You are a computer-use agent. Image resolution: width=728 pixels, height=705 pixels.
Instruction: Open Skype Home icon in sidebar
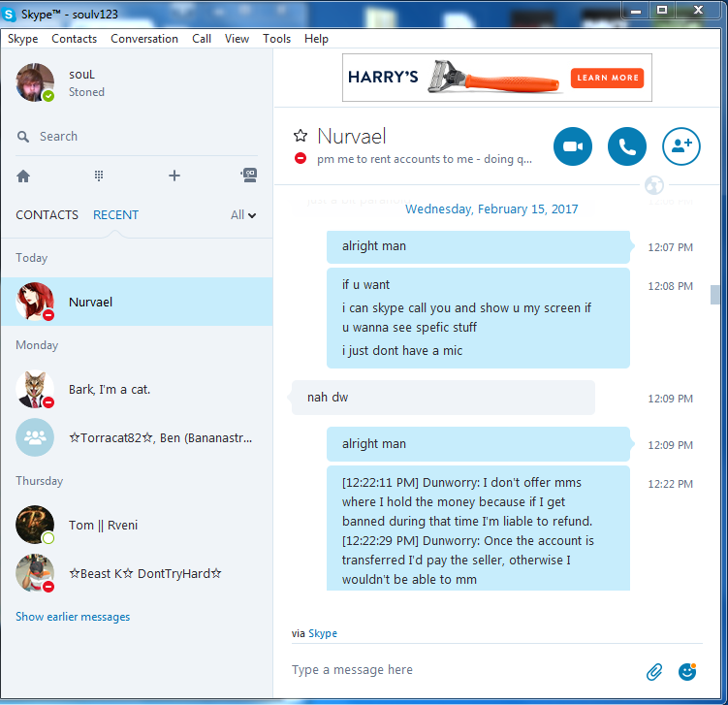[23, 176]
